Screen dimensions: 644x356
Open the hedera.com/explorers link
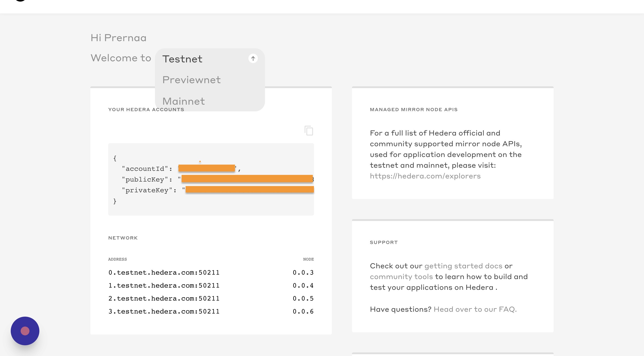coord(425,176)
